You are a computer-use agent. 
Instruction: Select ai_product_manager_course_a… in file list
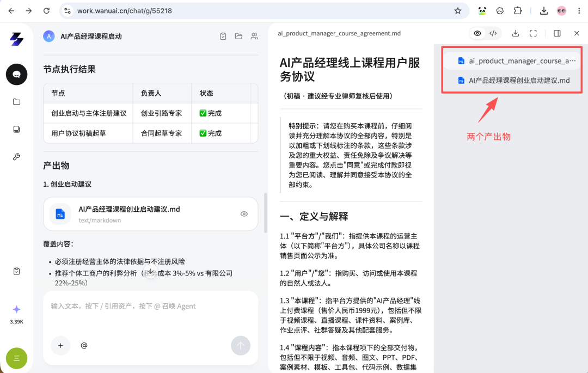point(513,61)
